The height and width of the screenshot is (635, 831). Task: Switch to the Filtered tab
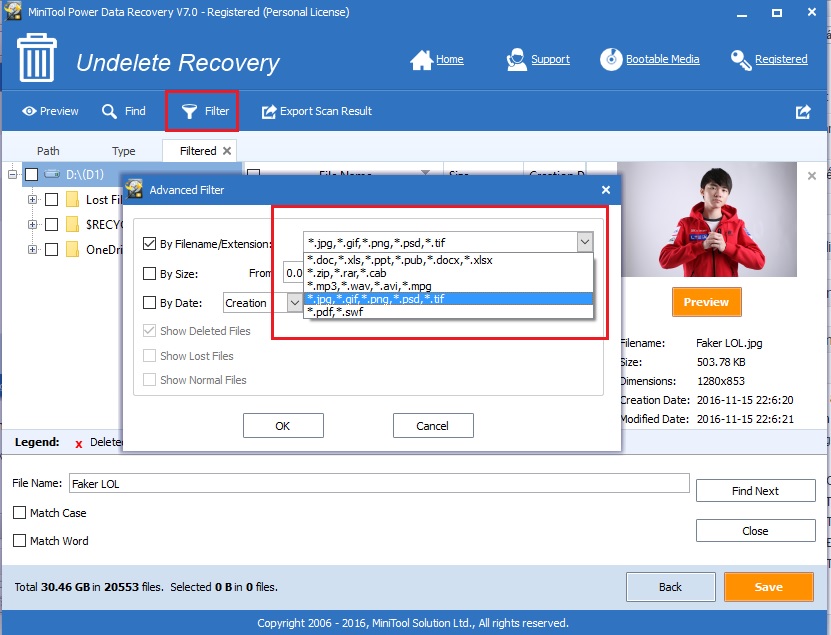point(199,150)
